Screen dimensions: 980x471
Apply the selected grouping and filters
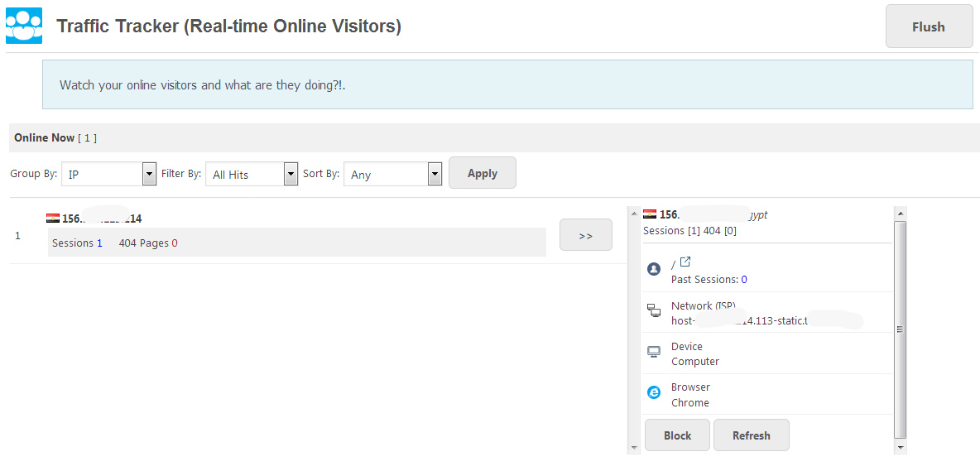coord(483,173)
